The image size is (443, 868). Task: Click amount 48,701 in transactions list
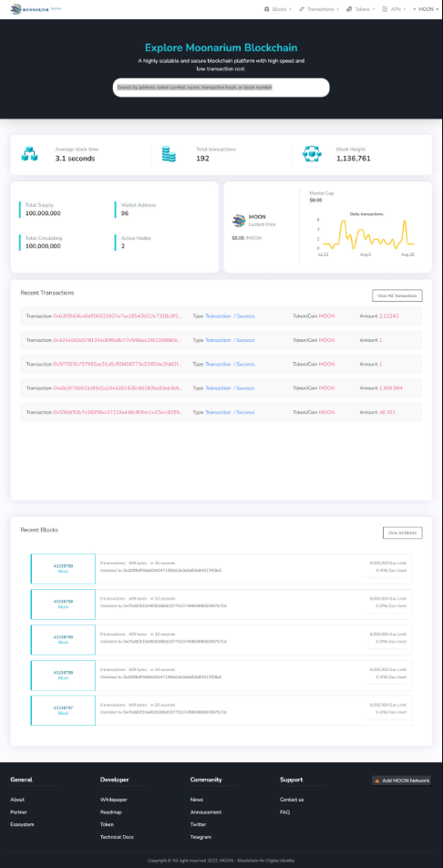(387, 412)
